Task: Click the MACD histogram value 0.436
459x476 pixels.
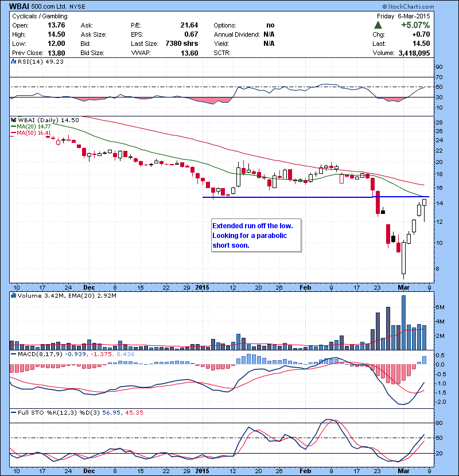Action: [125, 354]
